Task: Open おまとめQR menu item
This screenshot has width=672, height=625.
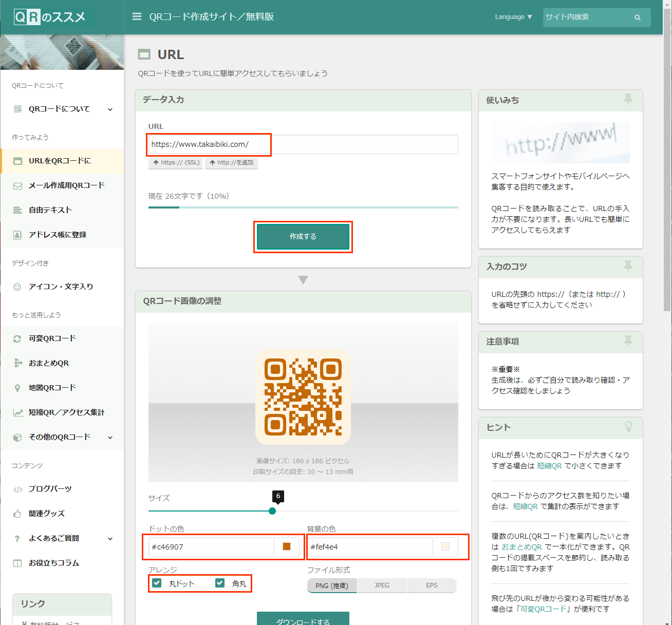Action: pos(62,363)
